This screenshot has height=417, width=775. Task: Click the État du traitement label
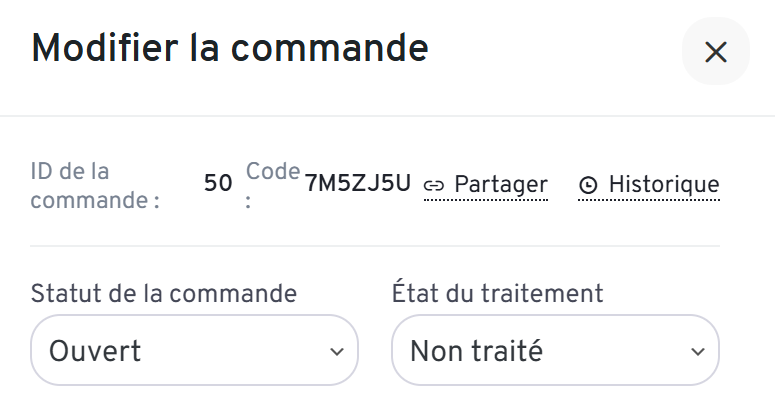(497, 293)
